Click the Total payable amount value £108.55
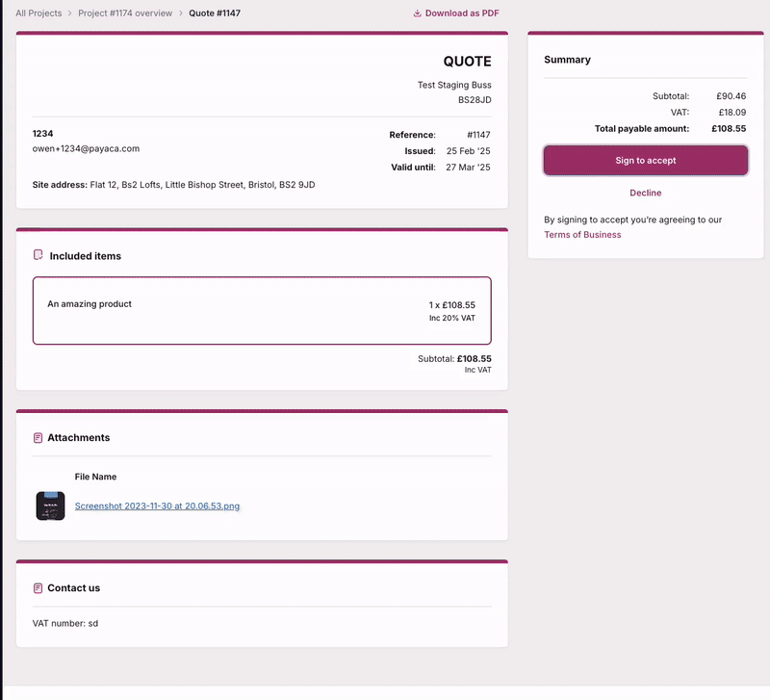This screenshot has height=700, width=770. click(x=729, y=128)
